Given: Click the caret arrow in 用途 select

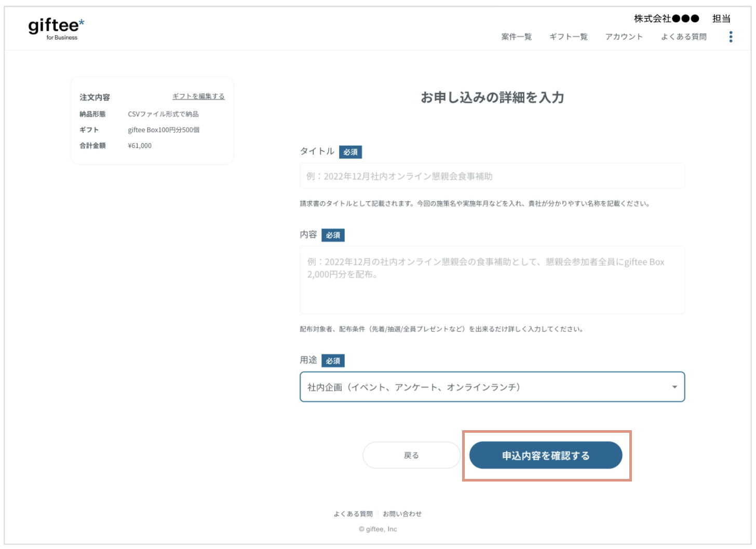Looking at the screenshot, I should [674, 387].
